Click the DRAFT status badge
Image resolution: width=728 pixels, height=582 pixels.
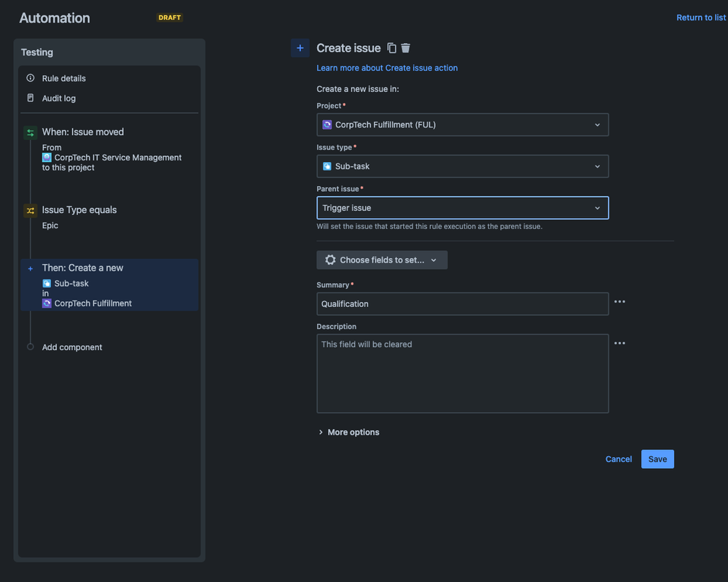[x=170, y=18]
